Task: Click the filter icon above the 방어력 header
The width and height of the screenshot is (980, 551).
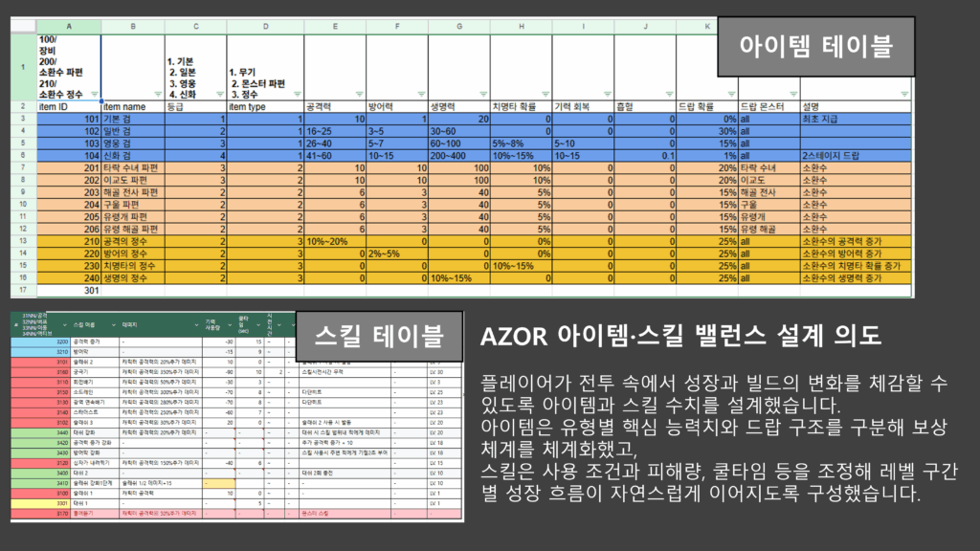Action: point(420,94)
